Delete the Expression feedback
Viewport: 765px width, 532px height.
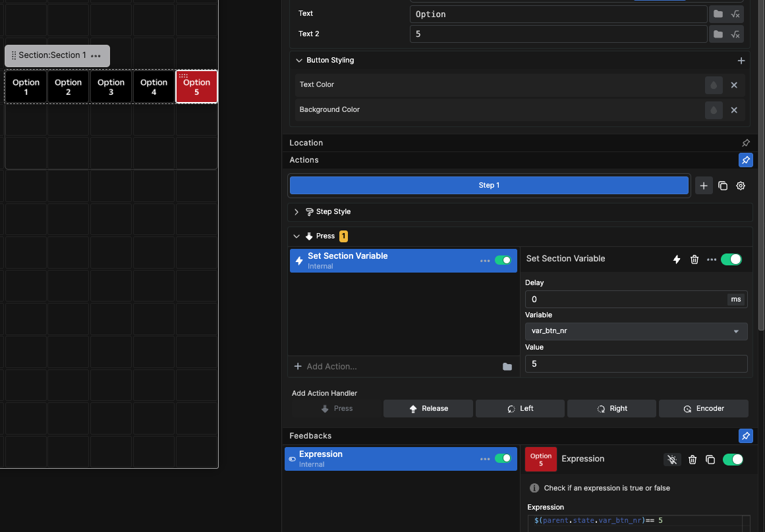click(693, 460)
